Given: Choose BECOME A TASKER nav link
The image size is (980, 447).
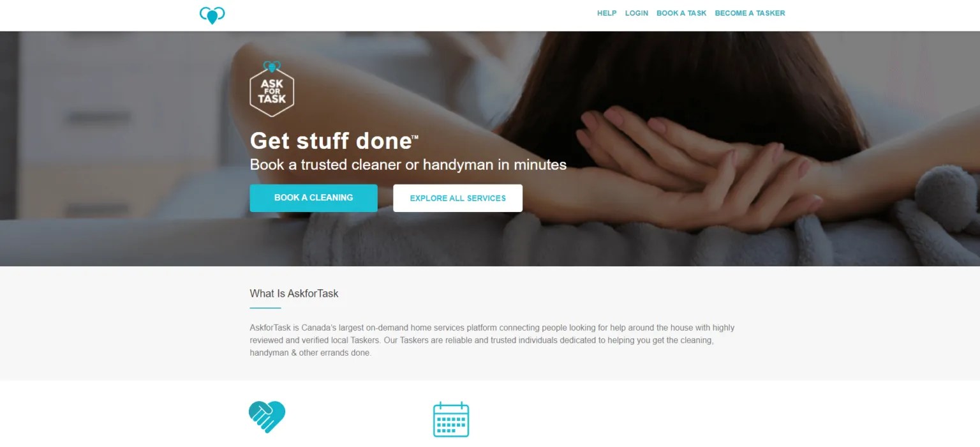Looking at the screenshot, I should point(750,13).
